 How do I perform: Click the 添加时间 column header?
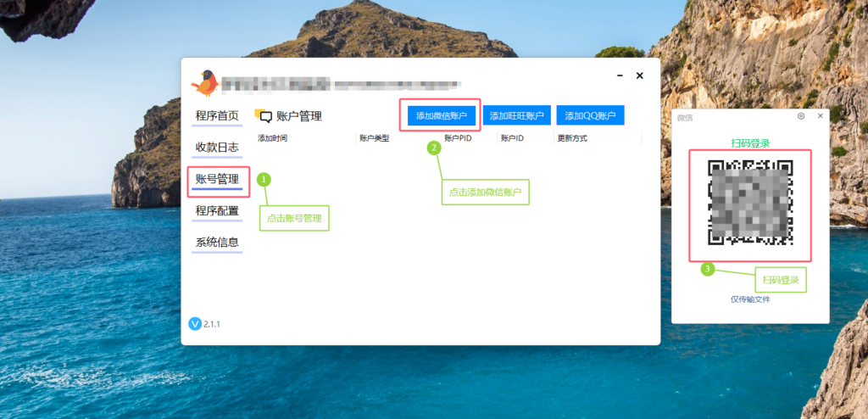point(272,138)
